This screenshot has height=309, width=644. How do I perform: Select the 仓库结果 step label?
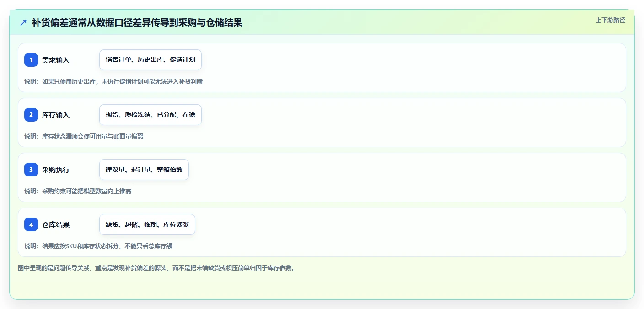point(56,224)
